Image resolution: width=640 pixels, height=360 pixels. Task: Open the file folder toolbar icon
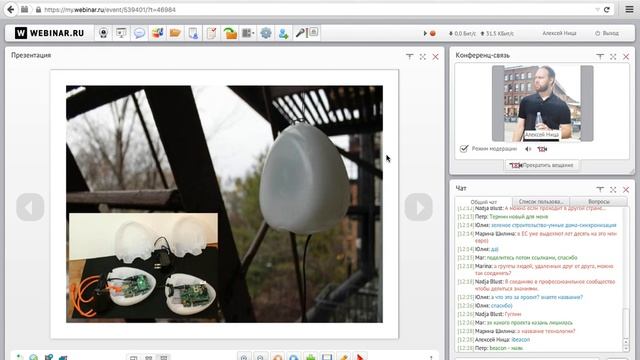[175, 33]
